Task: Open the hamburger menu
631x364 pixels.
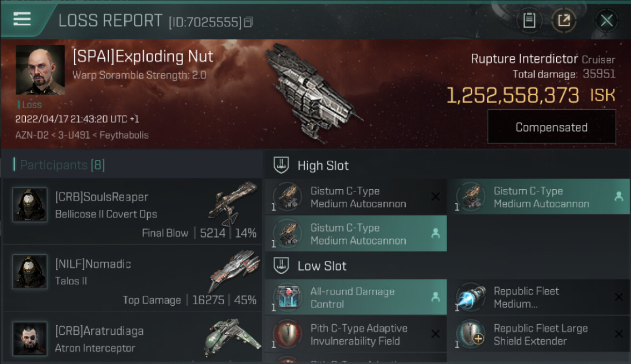Action: tap(22, 19)
